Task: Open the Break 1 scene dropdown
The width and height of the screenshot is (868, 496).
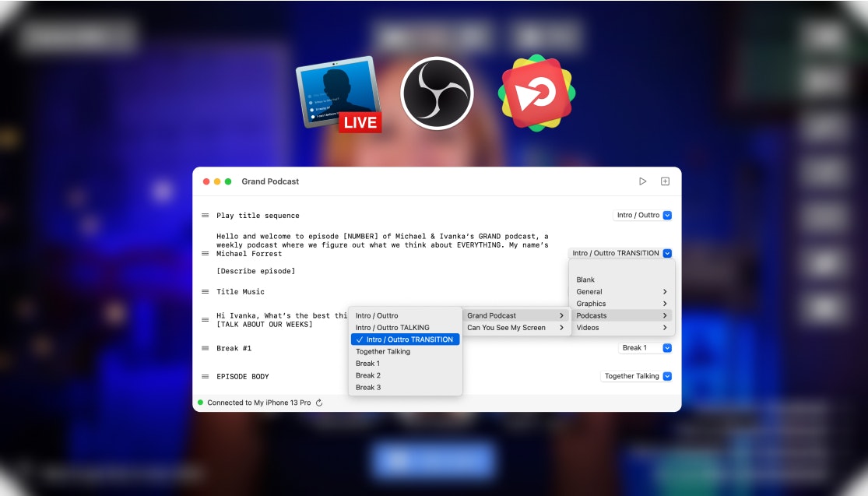Action: 645,347
